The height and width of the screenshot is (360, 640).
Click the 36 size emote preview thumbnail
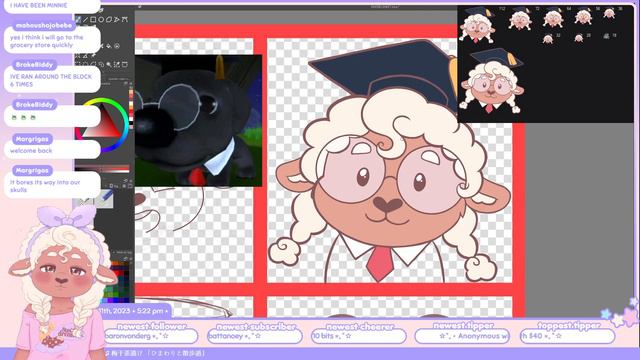609,13
